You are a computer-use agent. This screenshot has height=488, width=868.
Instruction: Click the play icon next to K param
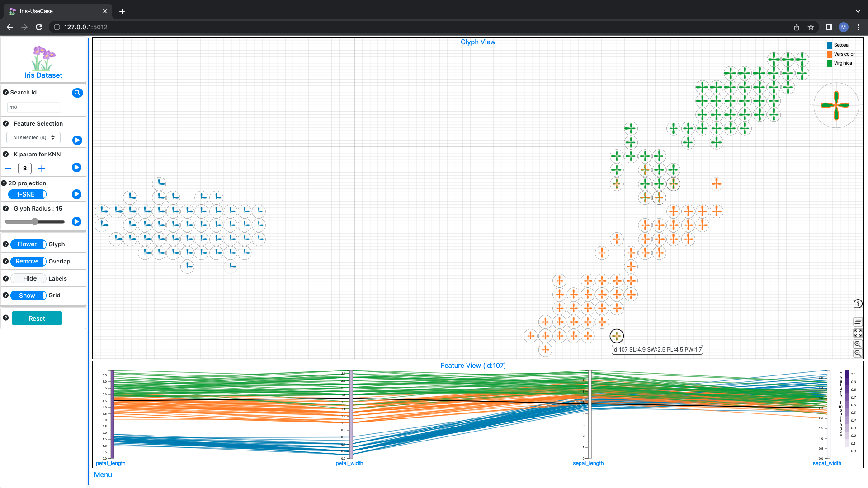point(76,167)
